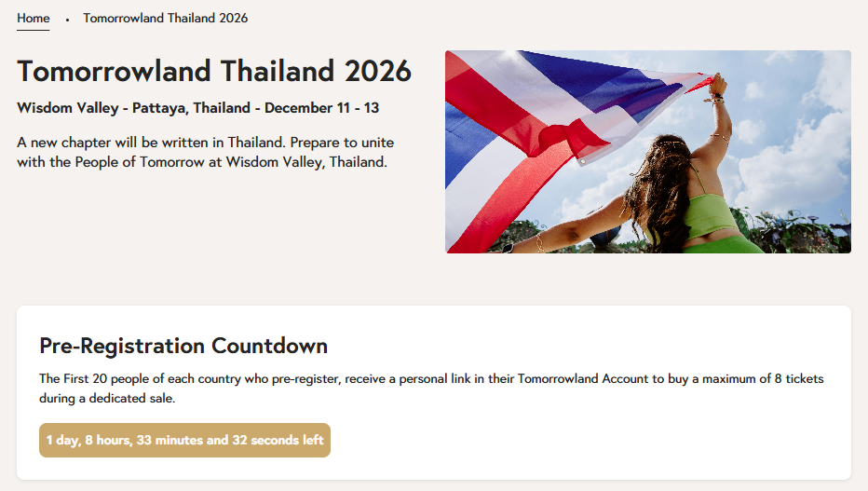Click the Home breadcrumb link
868x491 pixels.
(33, 19)
